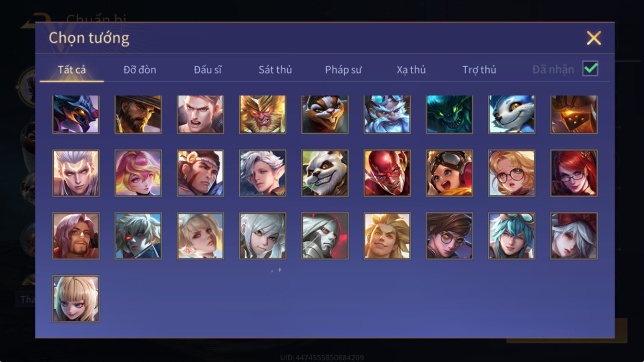Show the Pháp sư hero category
The width and height of the screenshot is (644, 362).
tap(343, 70)
